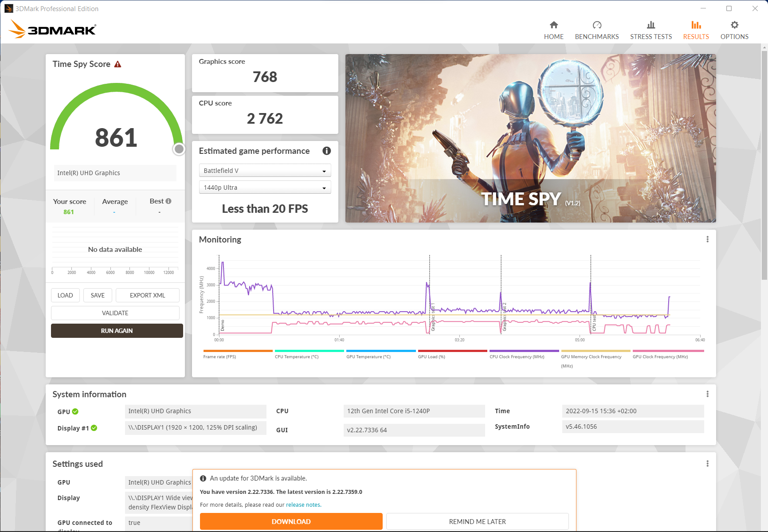Click the 3DMark logo

click(52, 29)
